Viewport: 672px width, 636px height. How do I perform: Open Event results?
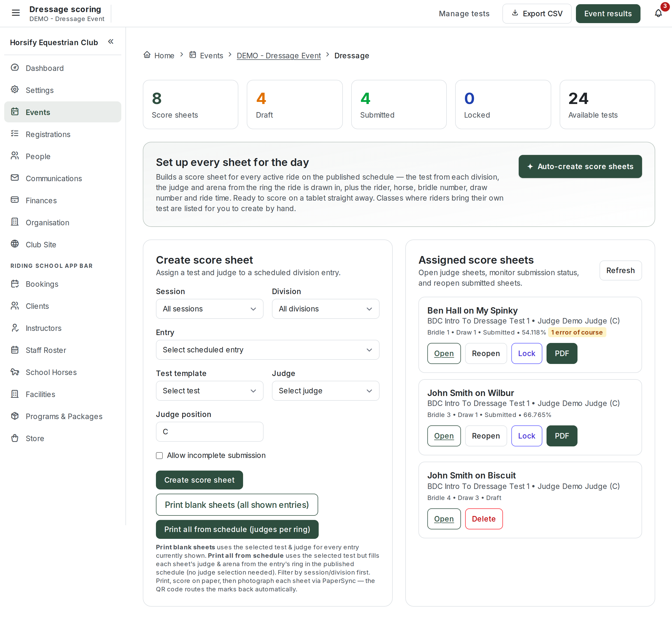pos(608,14)
